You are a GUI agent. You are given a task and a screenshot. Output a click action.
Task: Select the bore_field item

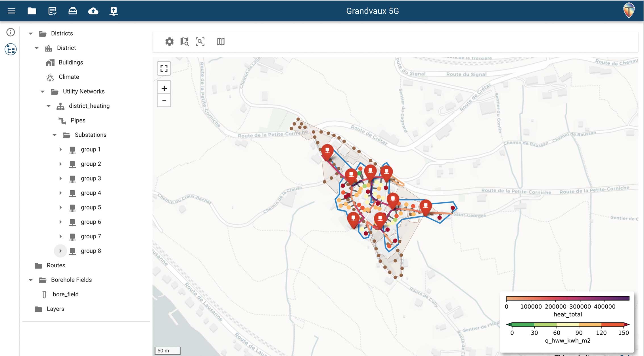click(x=65, y=294)
